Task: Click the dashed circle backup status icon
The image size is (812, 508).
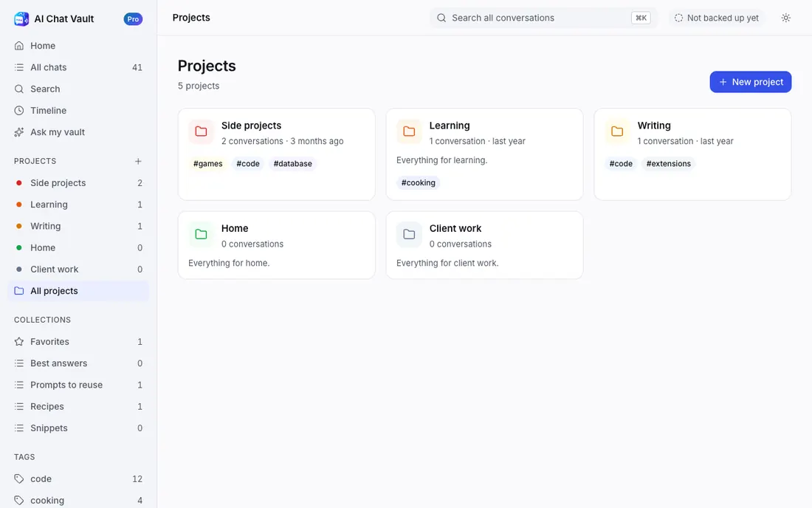Action: 678,18
